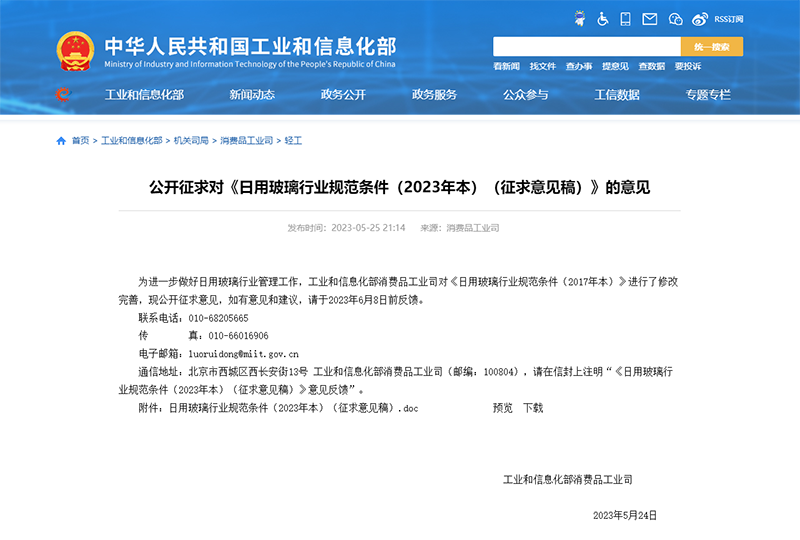The image size is (800, 540).
Task: Open 查办事 quick link
Action: click(x=579, y=66)
